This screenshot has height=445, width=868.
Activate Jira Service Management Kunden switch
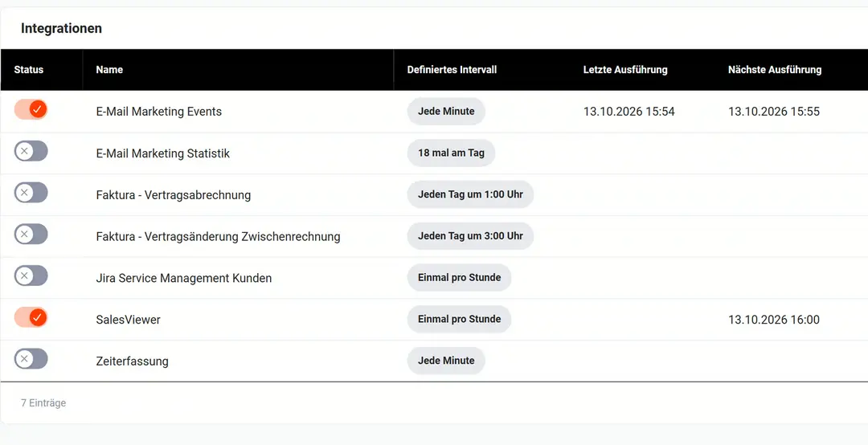click(x=31, y=276)
